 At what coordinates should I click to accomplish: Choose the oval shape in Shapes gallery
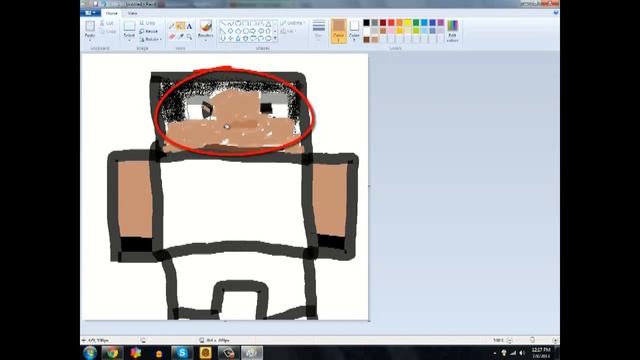pos(238,23)
